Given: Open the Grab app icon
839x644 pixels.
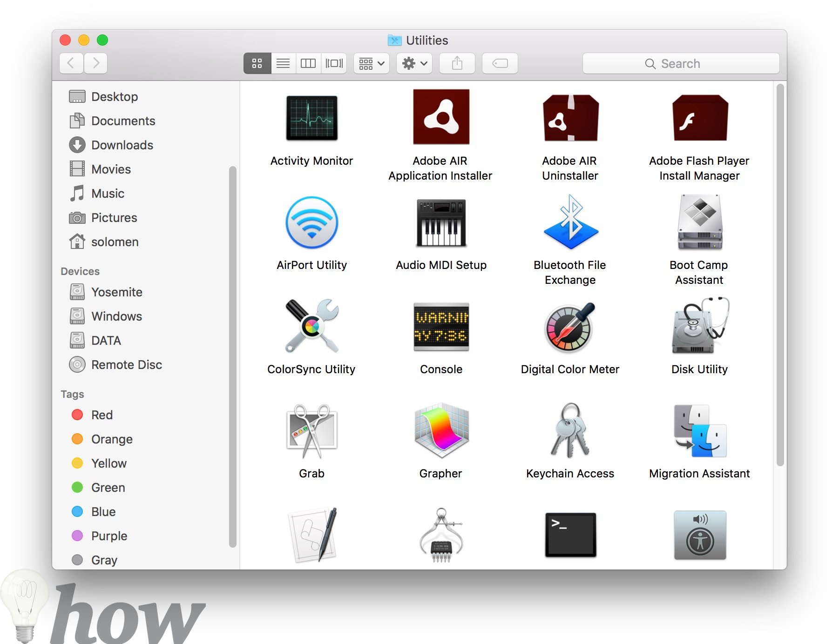Looking at the screenshot, I should coord(311,431).
